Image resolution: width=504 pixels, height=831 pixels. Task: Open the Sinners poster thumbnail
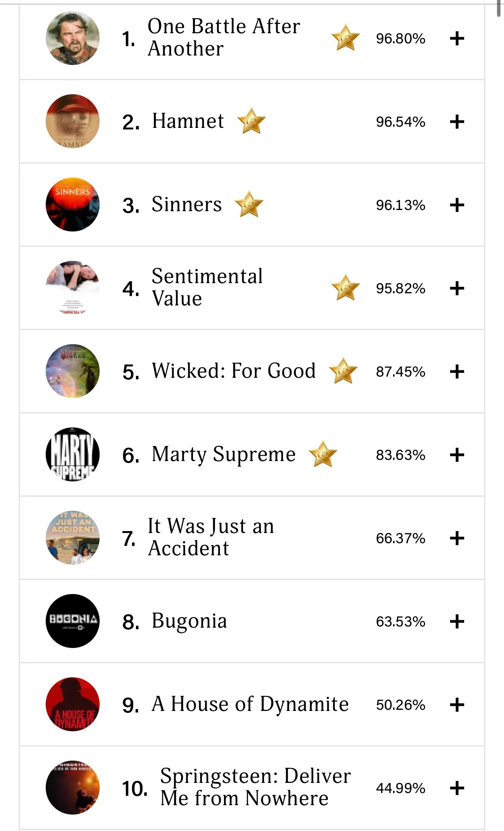pyautogui.click(x=73, y=205)
